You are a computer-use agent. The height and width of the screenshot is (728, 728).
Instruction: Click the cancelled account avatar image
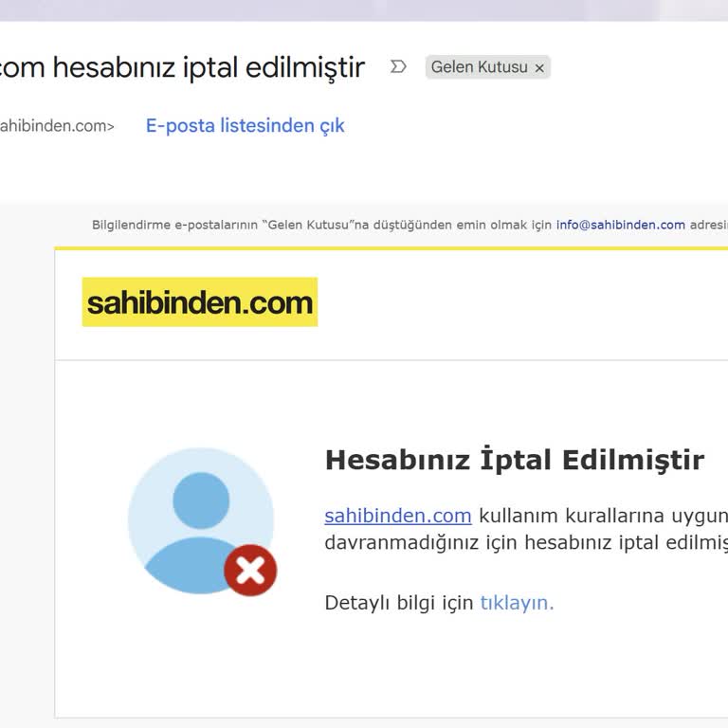201,521
